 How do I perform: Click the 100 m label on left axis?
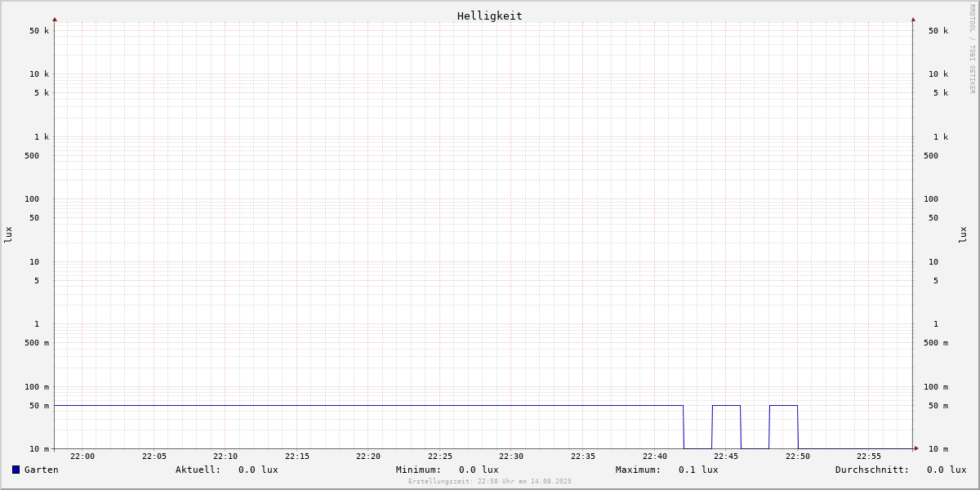tap(37, 387)
